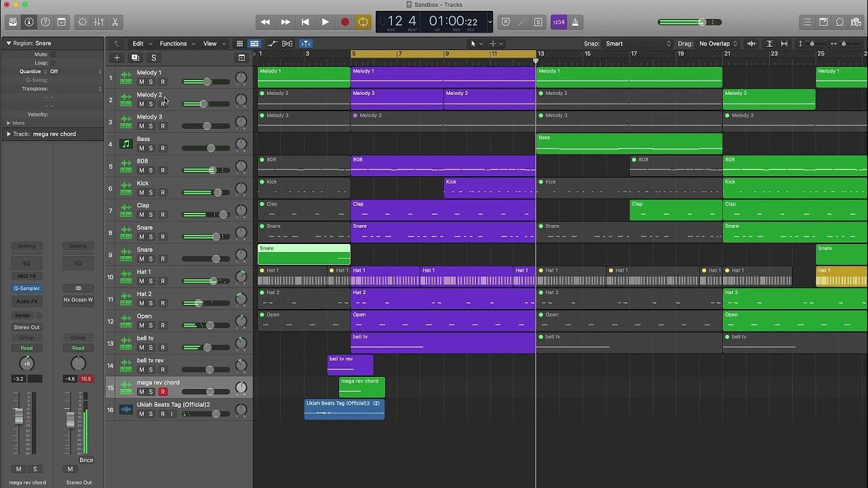Open the Media Browser icon
Viewport: 868px width, 488px height.
tap(856, 22)
